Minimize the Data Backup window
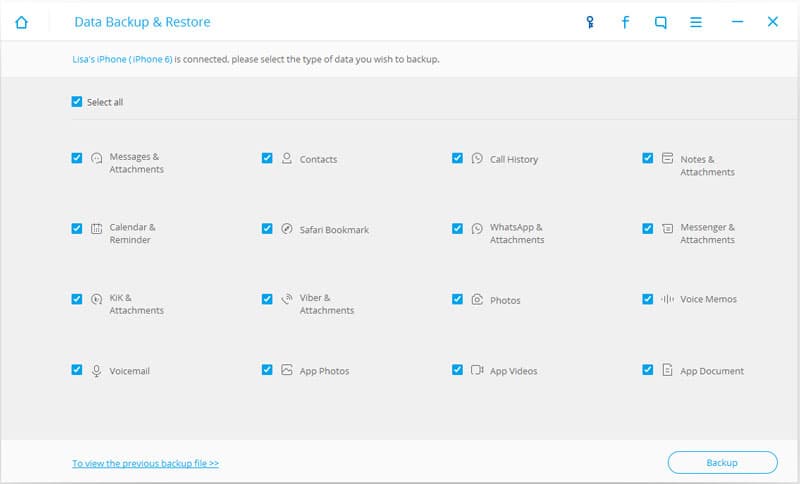The height and width of the screenshot is (484, 800). (737, 21)
